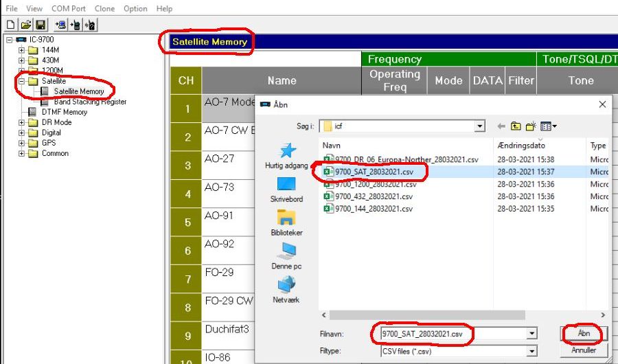The width and height of the screenshot is (618, 364).
Task: Click the Open file toolbar icon
Action: [x=25, y=25]
